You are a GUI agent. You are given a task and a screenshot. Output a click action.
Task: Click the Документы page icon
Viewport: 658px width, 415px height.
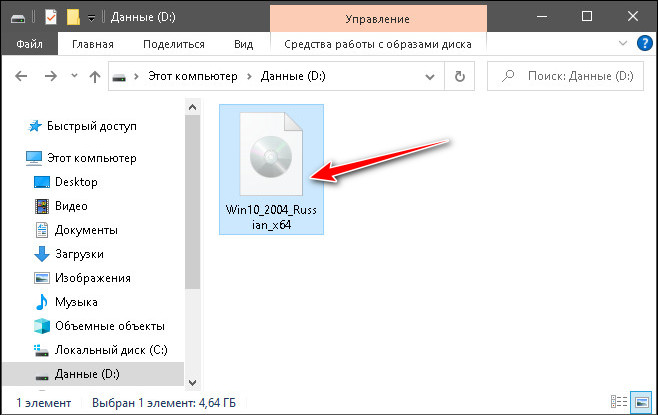click(x=42, y=230)
